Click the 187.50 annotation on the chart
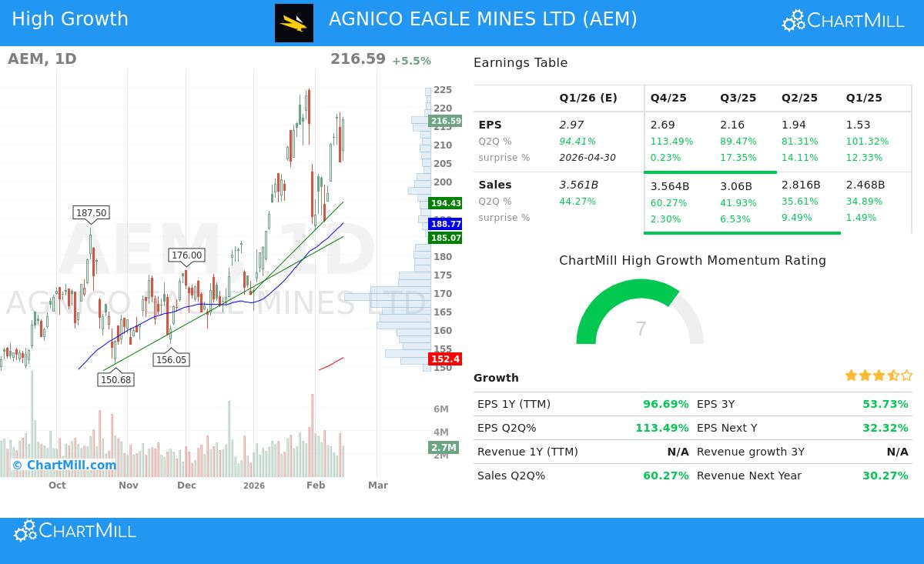 pyautogui.click(x=90, y=212)
